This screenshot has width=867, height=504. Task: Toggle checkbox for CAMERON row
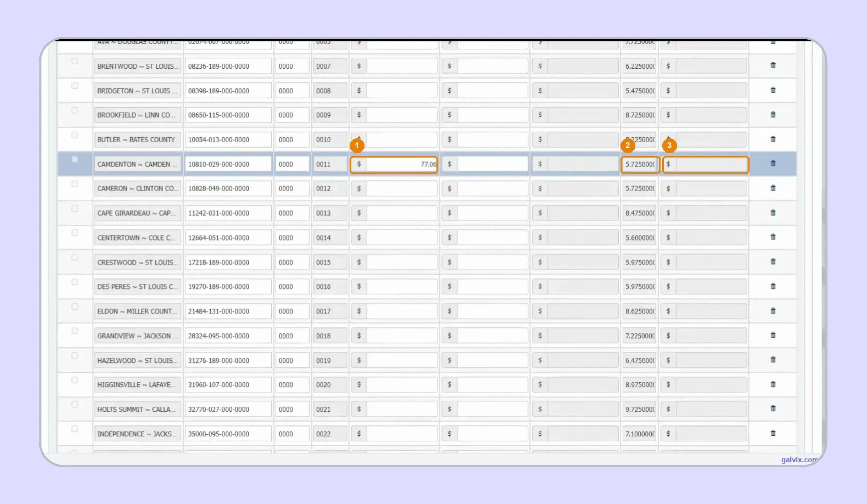click(x=75, y=184)
